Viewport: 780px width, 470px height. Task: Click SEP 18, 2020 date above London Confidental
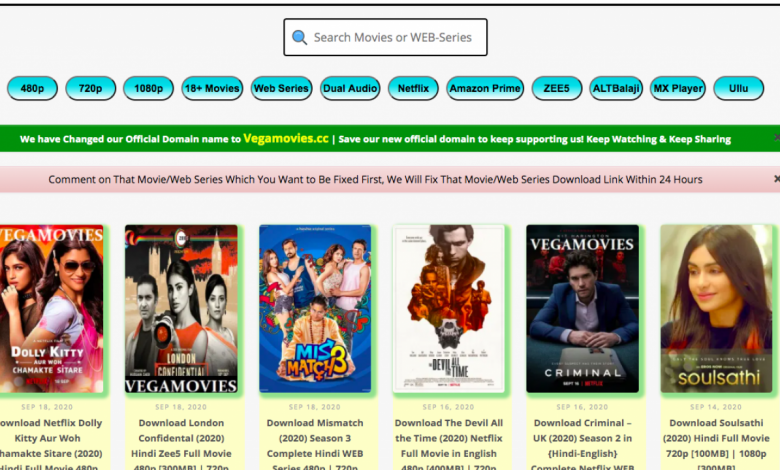[x=181, y=407]
